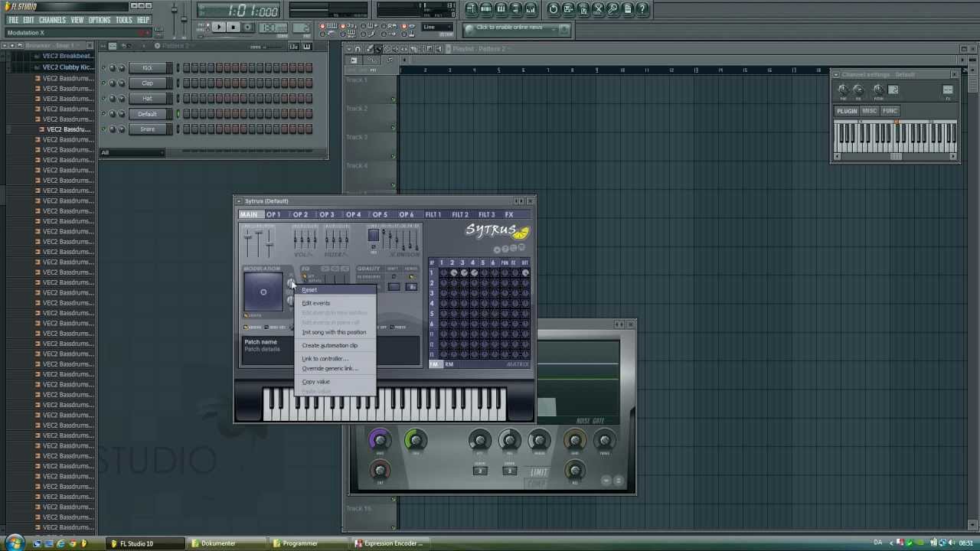Select the pencil draw tool in playlist
The image size is (980, 551).
tap(370, 49)
